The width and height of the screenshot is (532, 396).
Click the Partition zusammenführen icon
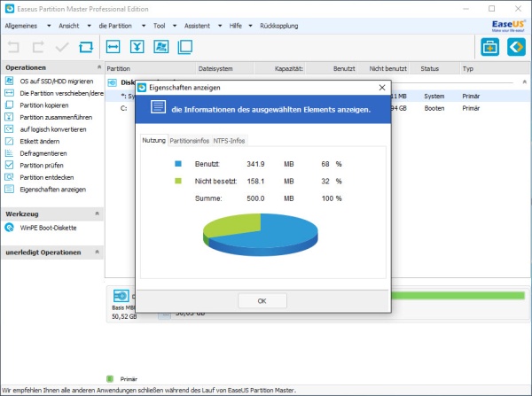[9, 117]
